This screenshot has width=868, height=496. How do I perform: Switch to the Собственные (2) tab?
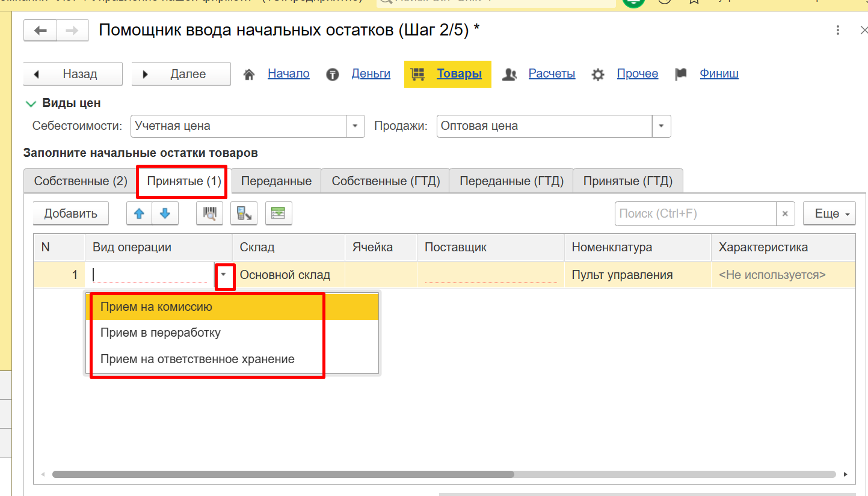(x=81, y=181)
